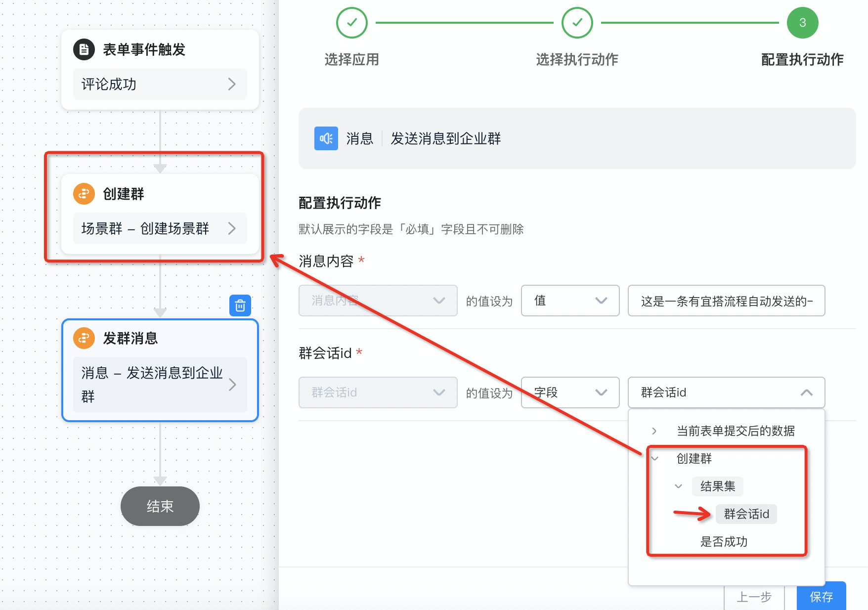
Task: Collapse the 结果集 tree node
Action: [678, 486]
